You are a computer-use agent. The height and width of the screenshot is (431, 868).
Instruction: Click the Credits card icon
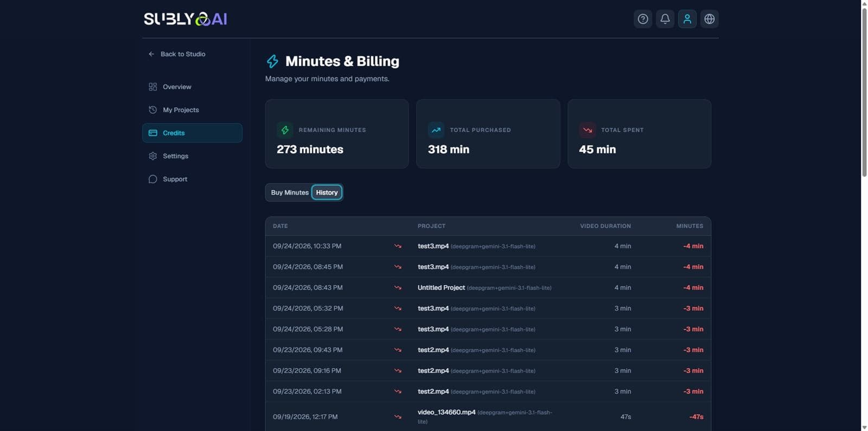(x=153, y=133)
